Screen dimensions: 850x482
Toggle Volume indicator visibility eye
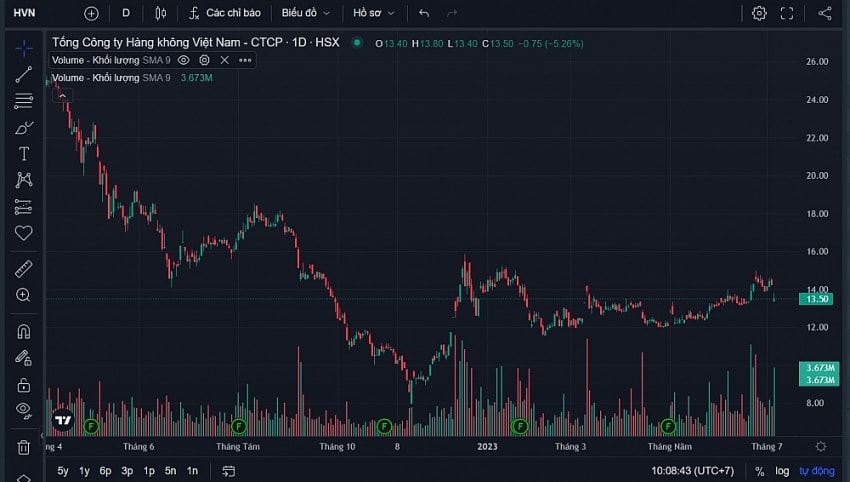coord(184,60)
